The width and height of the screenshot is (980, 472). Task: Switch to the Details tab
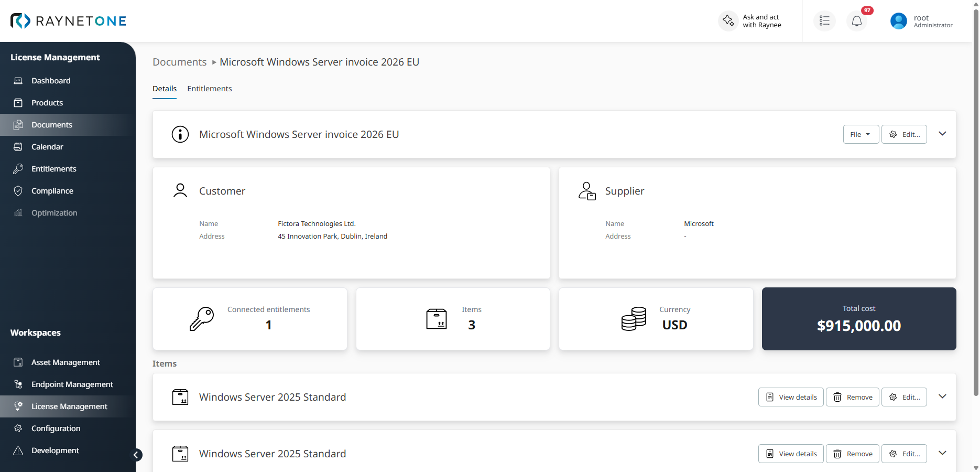(x=165, y=89)
